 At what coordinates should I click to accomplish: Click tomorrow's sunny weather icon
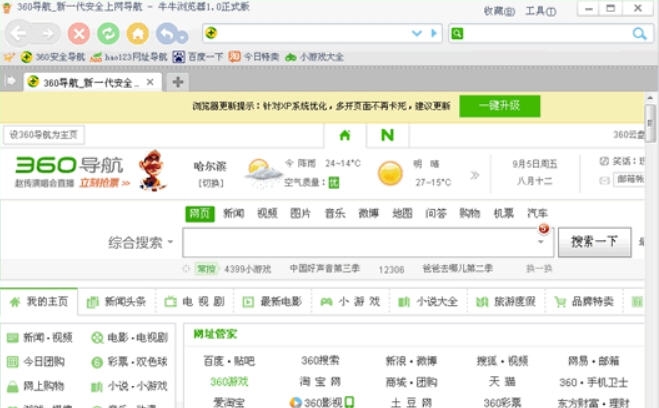(x=390, y=173)
